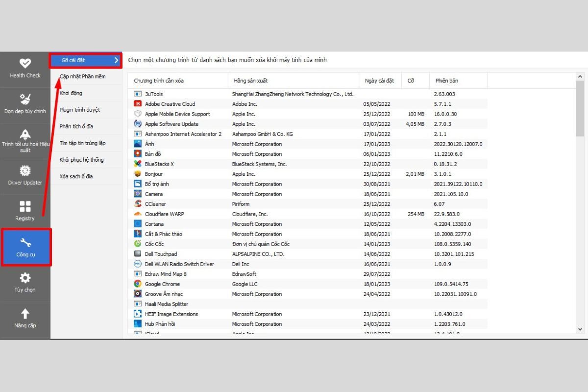
Task: Sort by Ngày cài đặt column
Action: [380, 80]
